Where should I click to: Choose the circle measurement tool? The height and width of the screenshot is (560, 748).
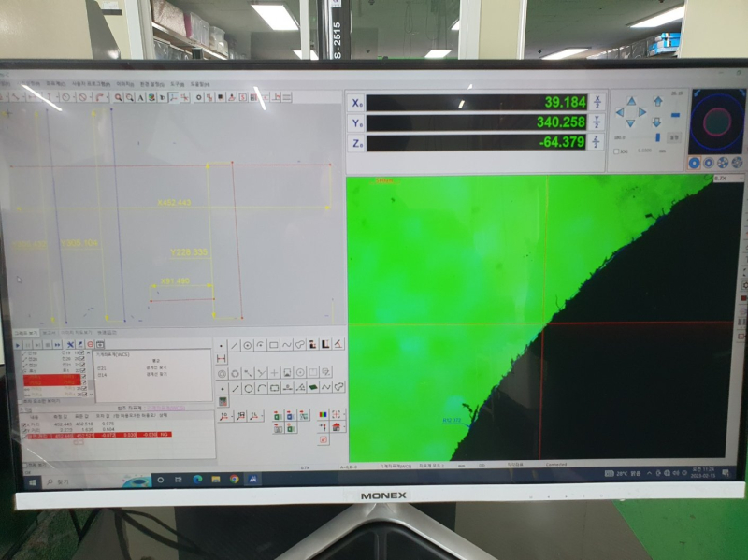(247, 345)
